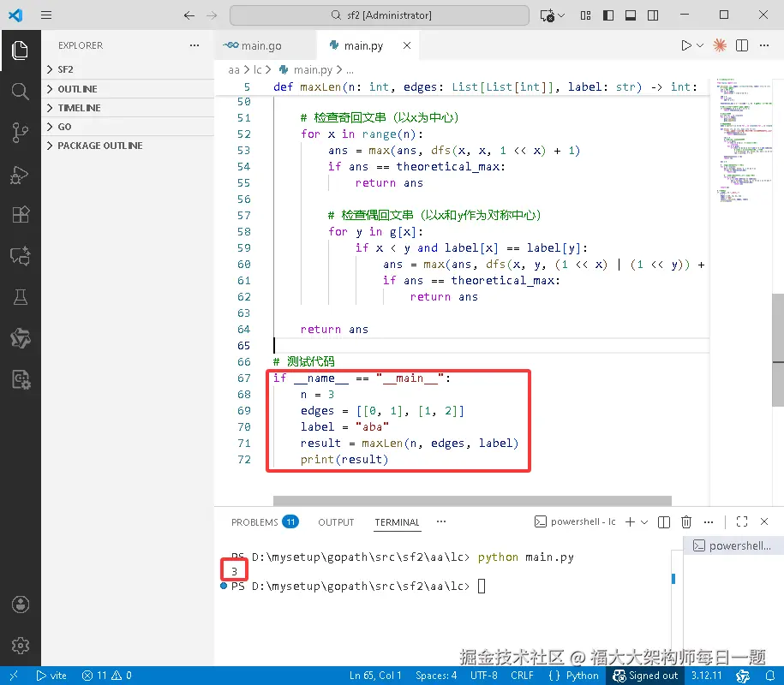
Task: Expand the TIMELINE section
Action: coord(128,108)
